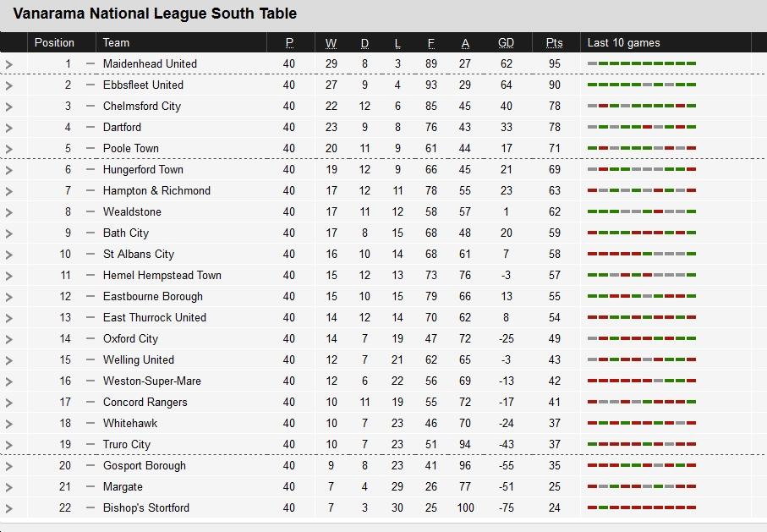Click the Last 10 games column header
The width and height of the screenshot is (767, 532).
click(624, 43)
